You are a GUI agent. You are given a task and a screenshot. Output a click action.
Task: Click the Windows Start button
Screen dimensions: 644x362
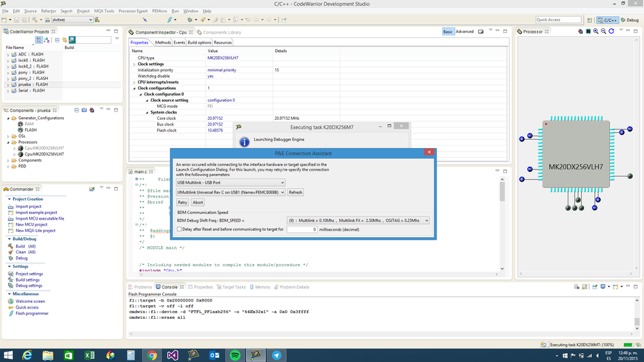click(x=8, y=356)
